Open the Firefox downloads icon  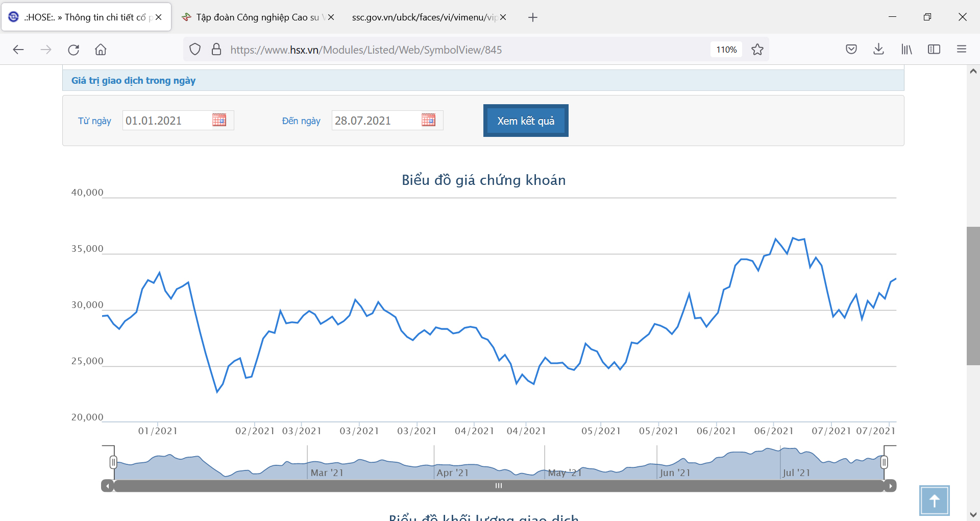(878, 50)
